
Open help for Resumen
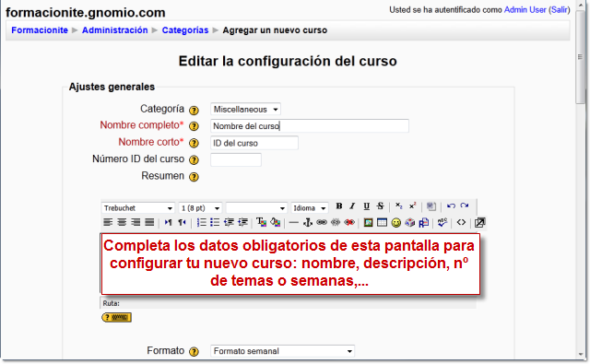tap(194, 177)
